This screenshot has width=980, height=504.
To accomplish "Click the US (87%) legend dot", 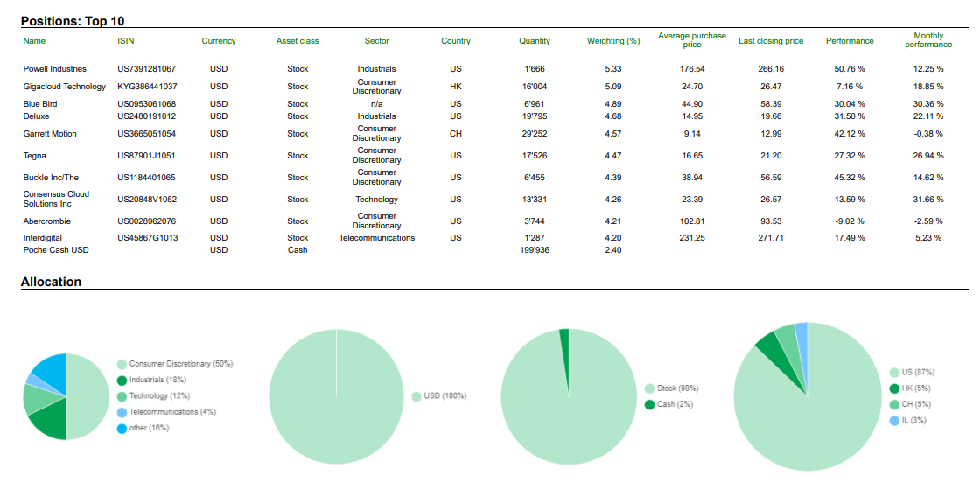I will click(x=894, y=373).
